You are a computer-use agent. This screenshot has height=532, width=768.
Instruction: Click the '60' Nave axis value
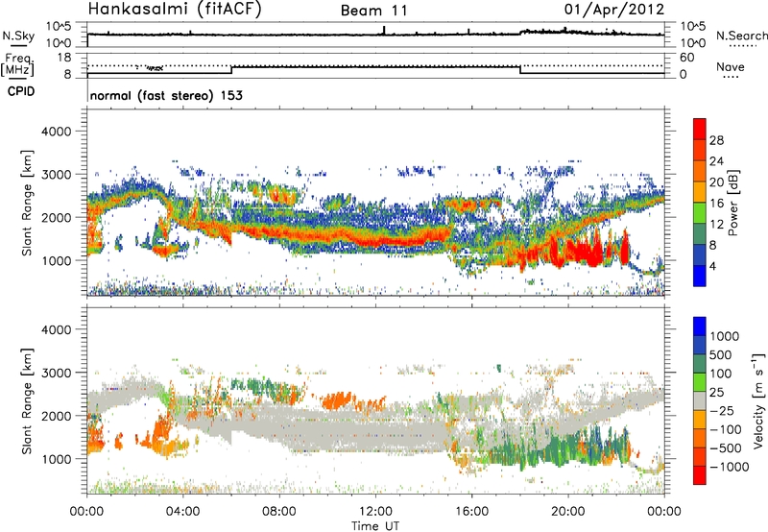click(686, 58)
